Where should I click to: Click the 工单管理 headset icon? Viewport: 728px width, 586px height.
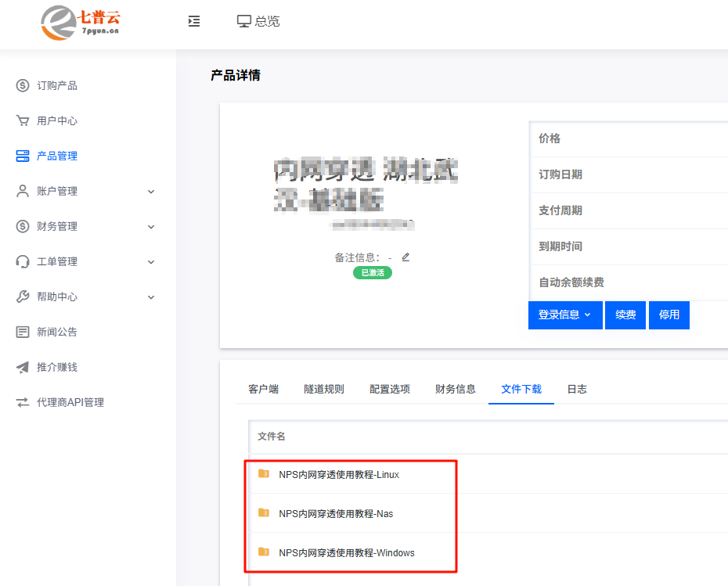(23, 261)
